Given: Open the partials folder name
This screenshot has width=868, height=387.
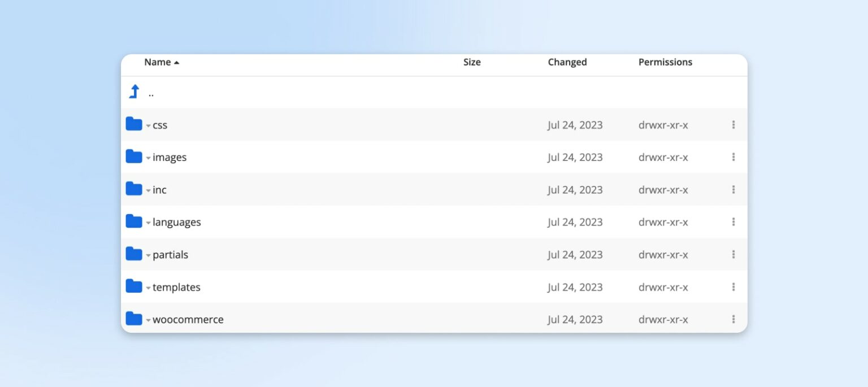Looking at the screenshot, I should [x=170, y=254].
